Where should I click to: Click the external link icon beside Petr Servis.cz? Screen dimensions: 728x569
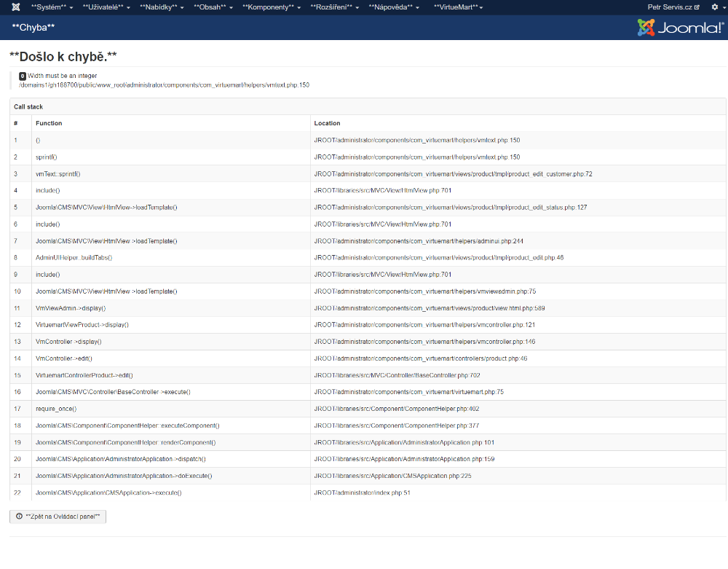[x=697, y=7]
